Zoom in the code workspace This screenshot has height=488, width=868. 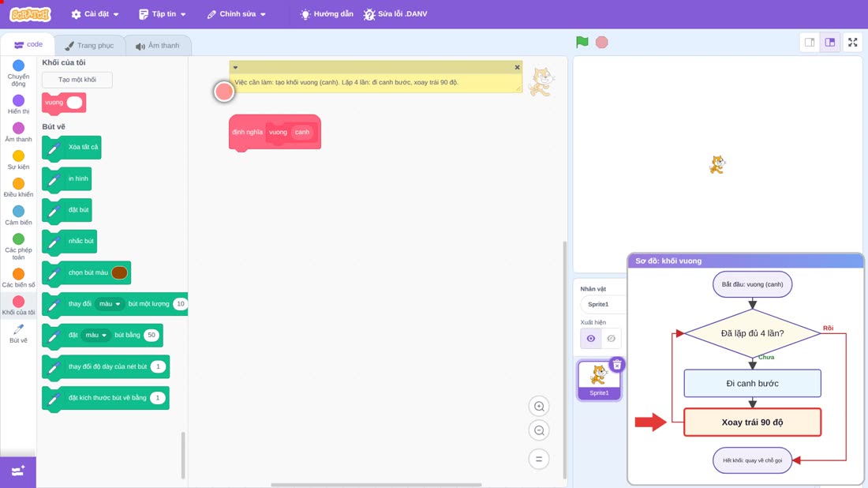point(539,406)
